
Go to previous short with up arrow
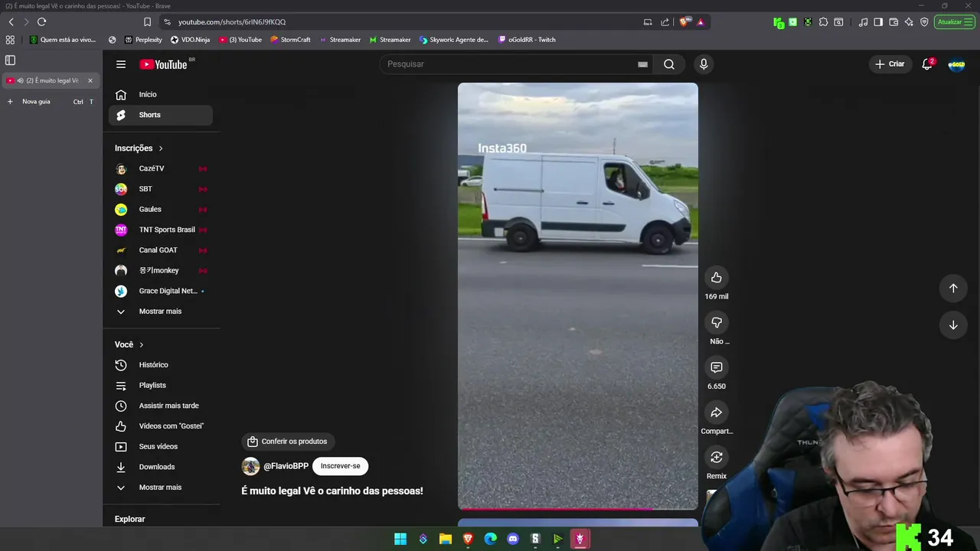click(953, 289)
